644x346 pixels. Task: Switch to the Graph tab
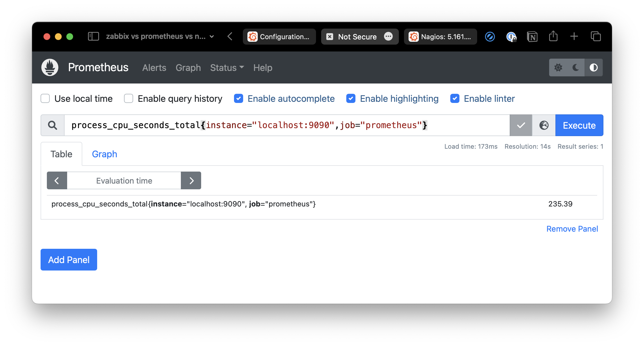point(105,154)
